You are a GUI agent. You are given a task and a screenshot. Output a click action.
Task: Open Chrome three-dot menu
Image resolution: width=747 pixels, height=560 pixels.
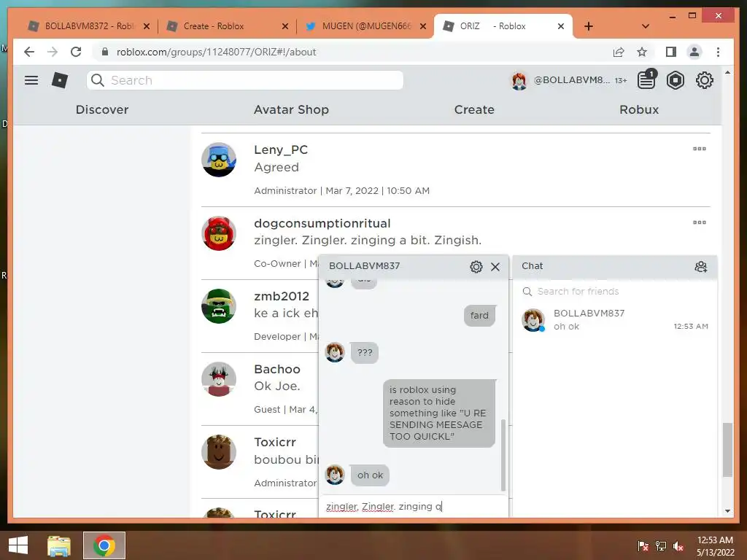(718, 52)
